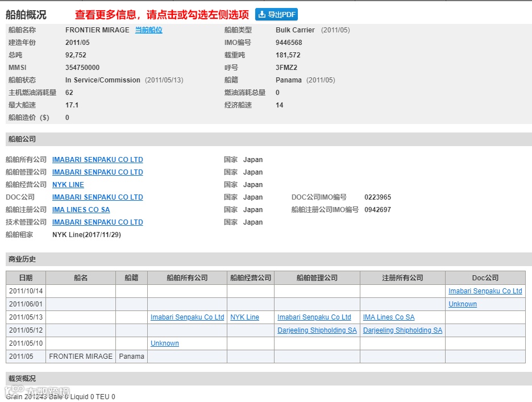Open IMABARI SENPAKU CO LTD link for 船舶管理公司

point(97,172)
